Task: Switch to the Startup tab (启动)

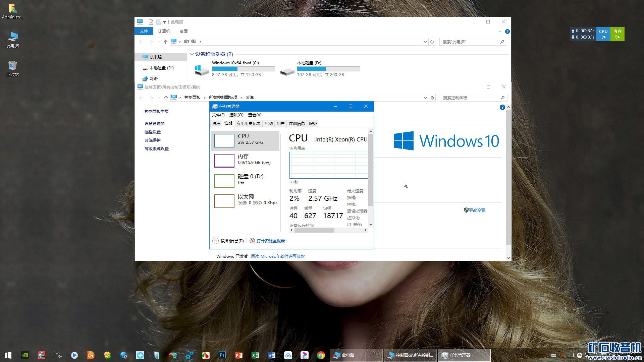Action: [268, 123]
